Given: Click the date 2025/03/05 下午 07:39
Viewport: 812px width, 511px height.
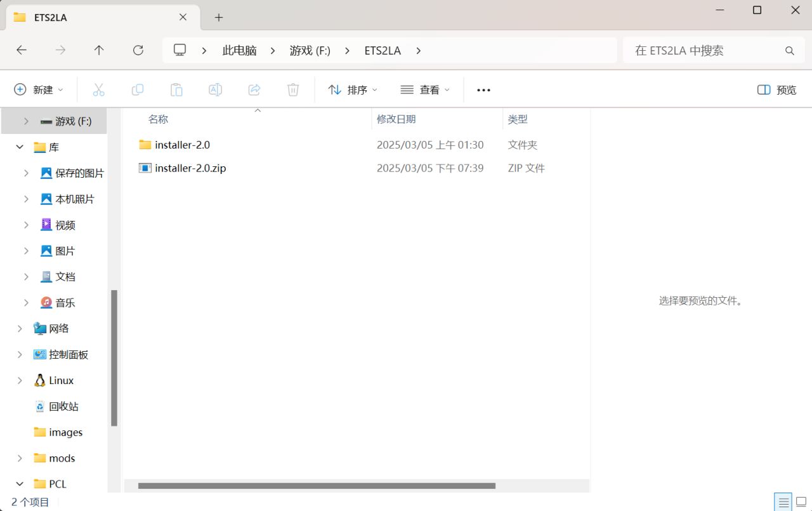Looking at the screenshot, I should pos(430,168).
